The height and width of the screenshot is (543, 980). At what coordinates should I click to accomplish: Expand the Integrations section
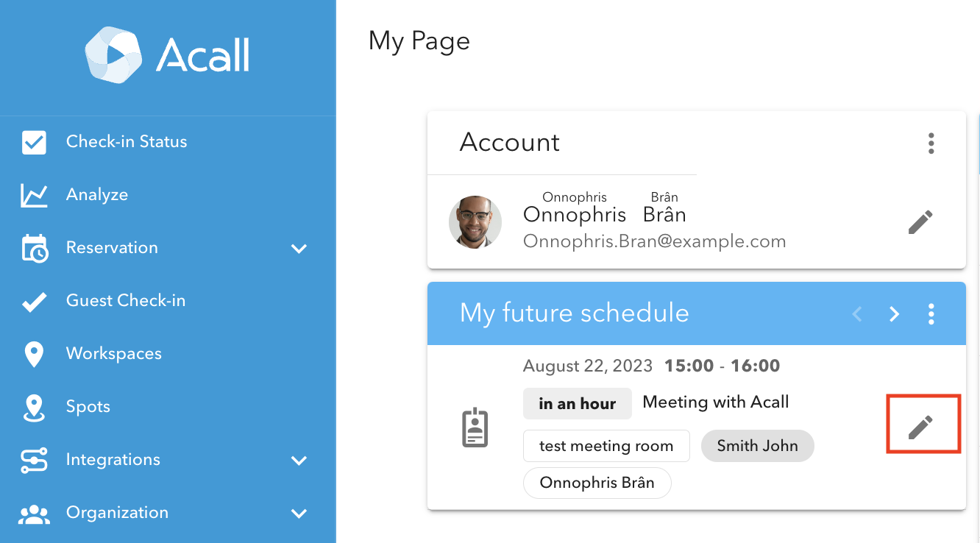[x=299, y=461]
